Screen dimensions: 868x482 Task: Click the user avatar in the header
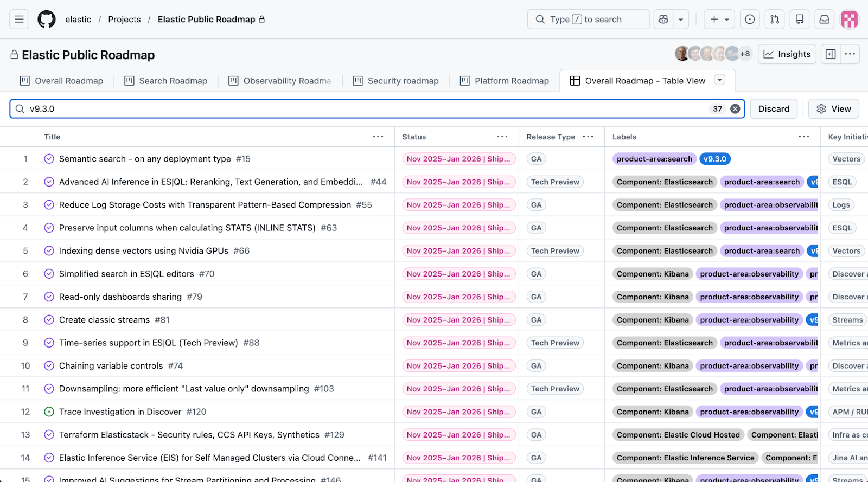(849, 20)
